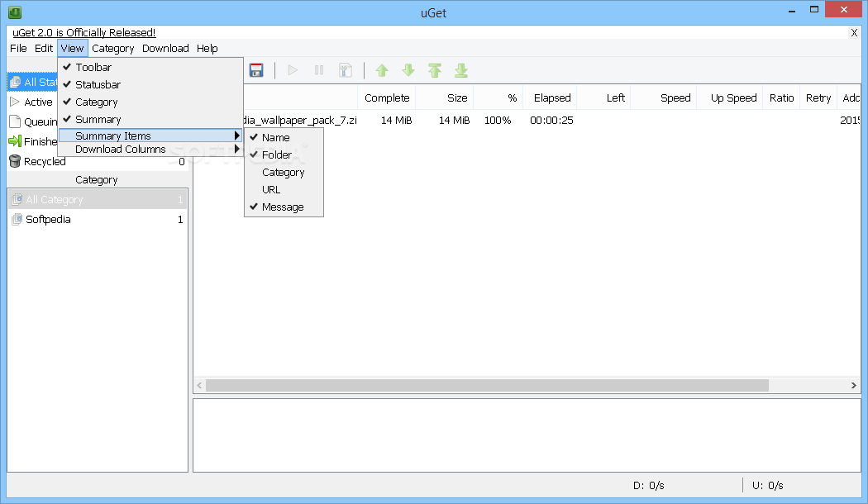Toggle Statusbar visibility in View menu

click(x=150, y=84)
